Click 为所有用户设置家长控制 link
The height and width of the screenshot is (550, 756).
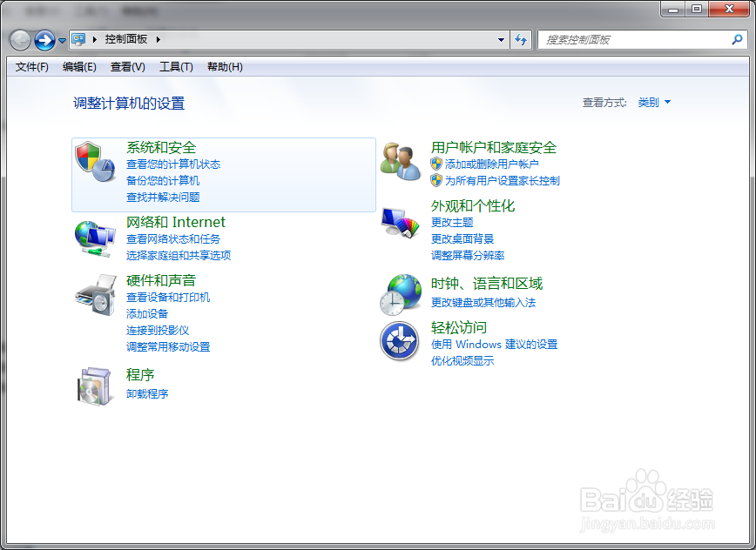pos(503,181)
